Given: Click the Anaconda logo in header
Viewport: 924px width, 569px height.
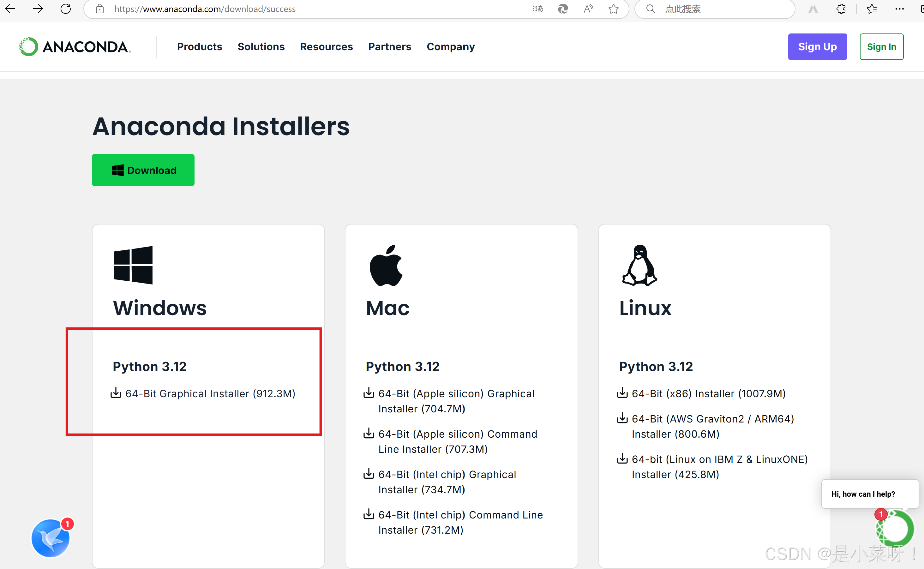Looking at the screenshot, I should pos(75,47).
